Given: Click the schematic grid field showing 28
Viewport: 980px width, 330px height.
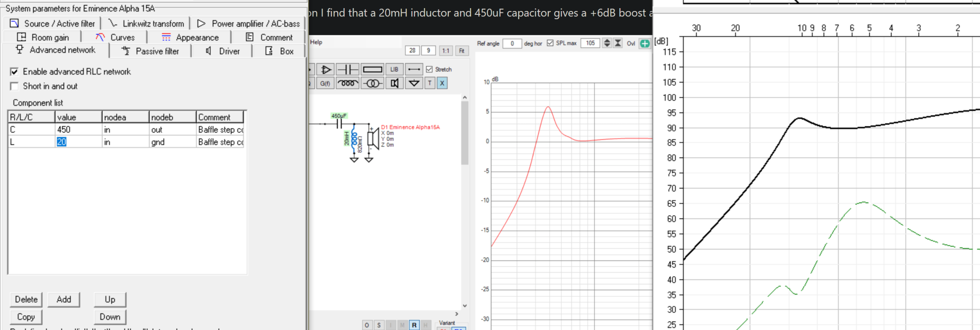Looking at the screenshot, I should 412,50.
